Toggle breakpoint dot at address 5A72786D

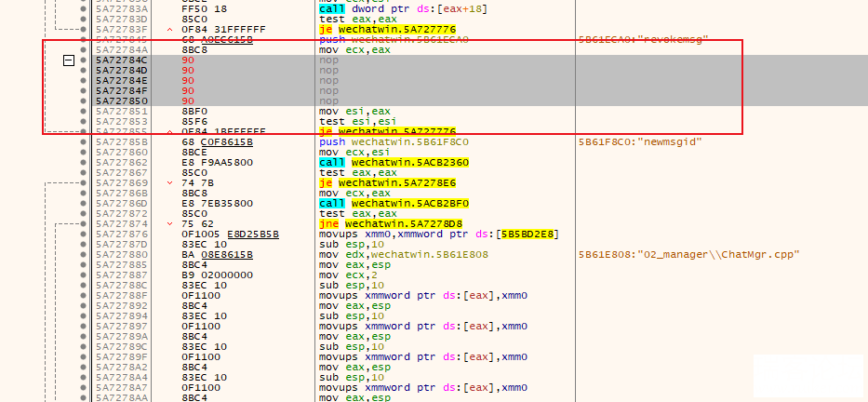point(83,203)
